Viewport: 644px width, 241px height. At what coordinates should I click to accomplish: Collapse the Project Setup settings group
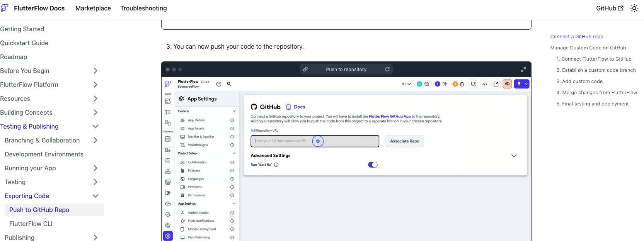[234, 153]
